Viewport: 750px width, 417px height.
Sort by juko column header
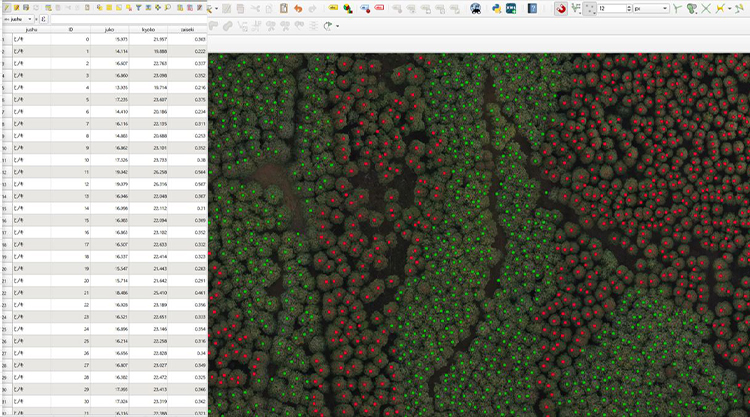(x=109, y=30)
